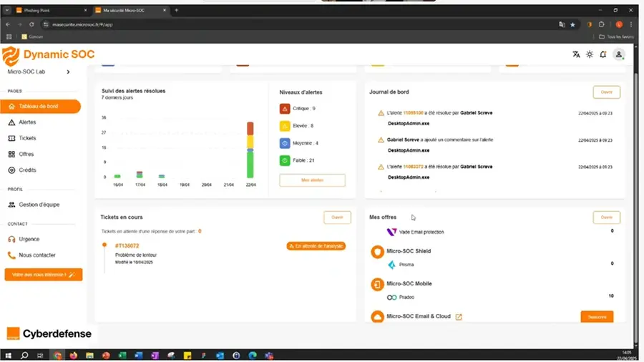
Task: Click the green Faible alert level icon
Action: click(285, 160)
